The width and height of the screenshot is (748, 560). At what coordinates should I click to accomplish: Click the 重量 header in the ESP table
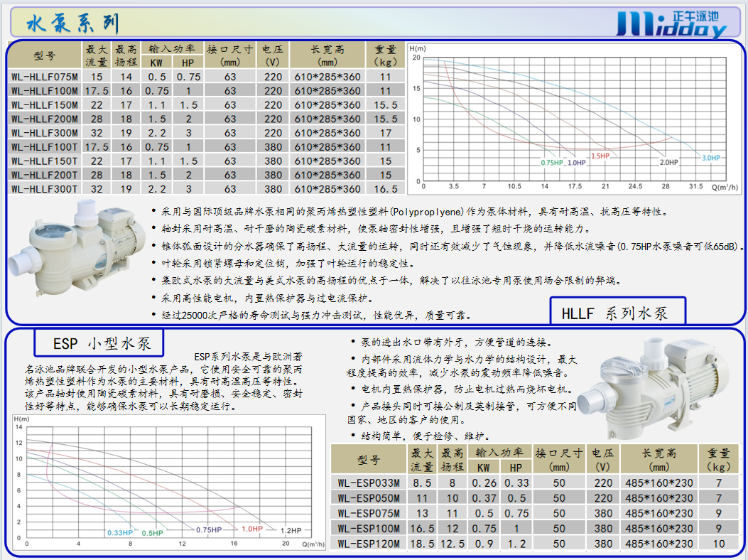[x=718, y=453]
